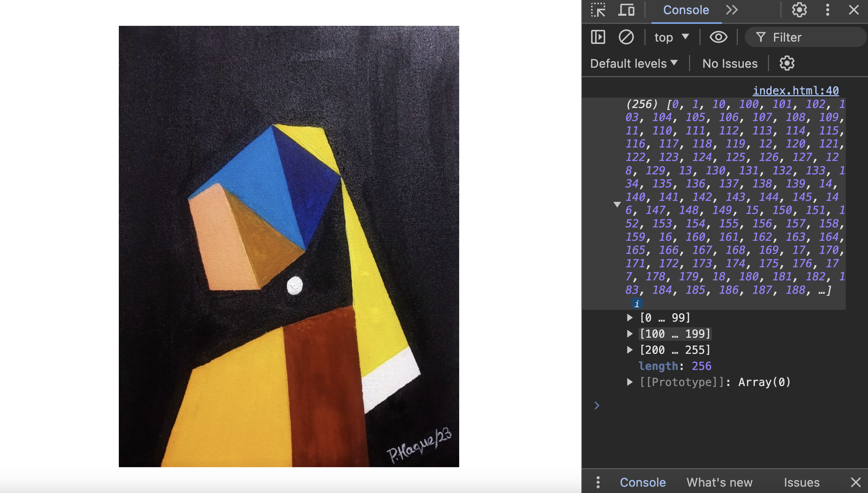
Task: Open console settings gear beside No Issues
Action: 787,63
